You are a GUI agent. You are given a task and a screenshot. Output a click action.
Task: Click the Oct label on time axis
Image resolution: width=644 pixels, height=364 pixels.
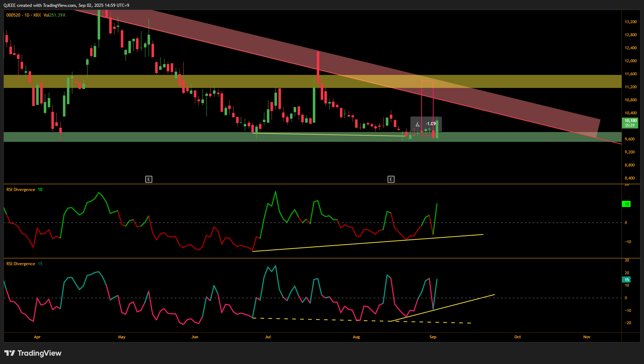[518, 337]
